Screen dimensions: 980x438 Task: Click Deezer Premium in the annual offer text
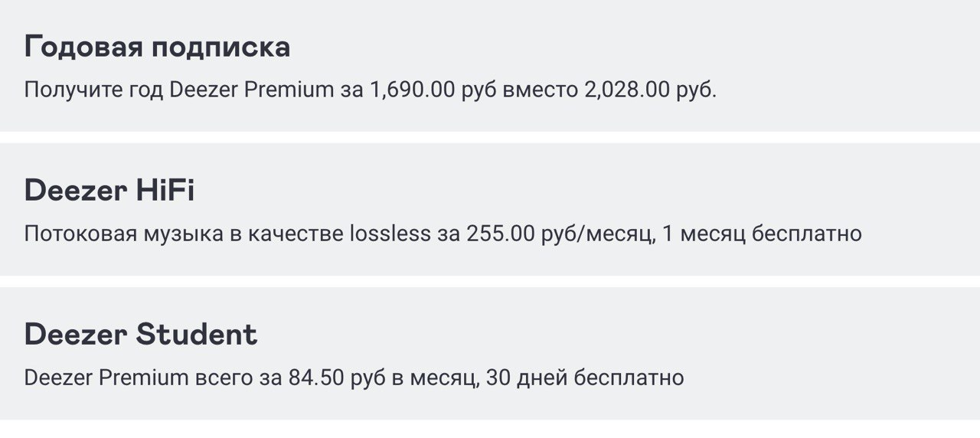pos(252,90)
